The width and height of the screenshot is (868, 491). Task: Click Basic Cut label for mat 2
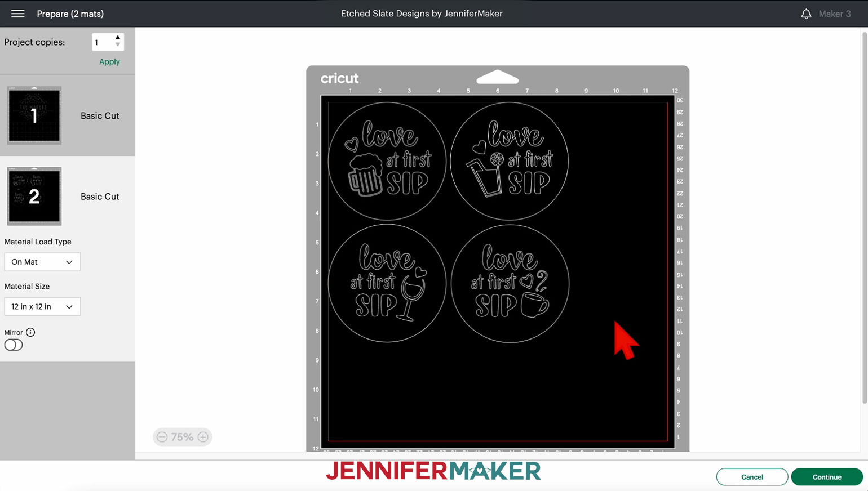click(x=100, y=197)
